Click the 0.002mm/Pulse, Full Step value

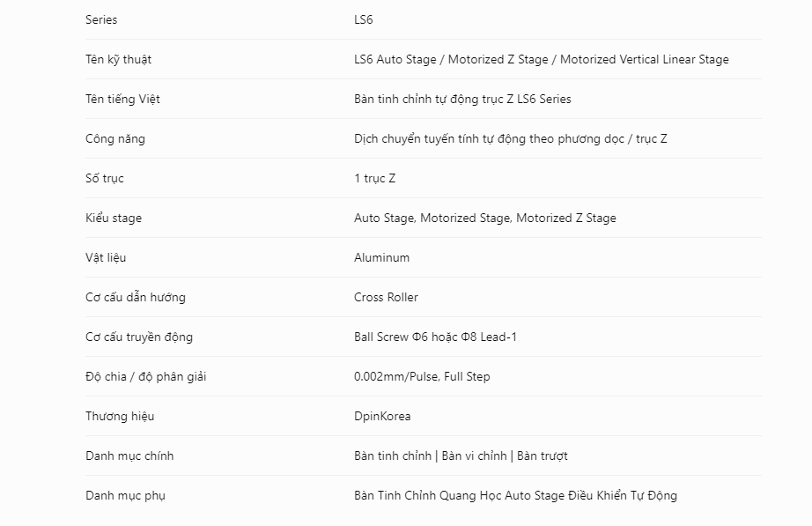422,377
